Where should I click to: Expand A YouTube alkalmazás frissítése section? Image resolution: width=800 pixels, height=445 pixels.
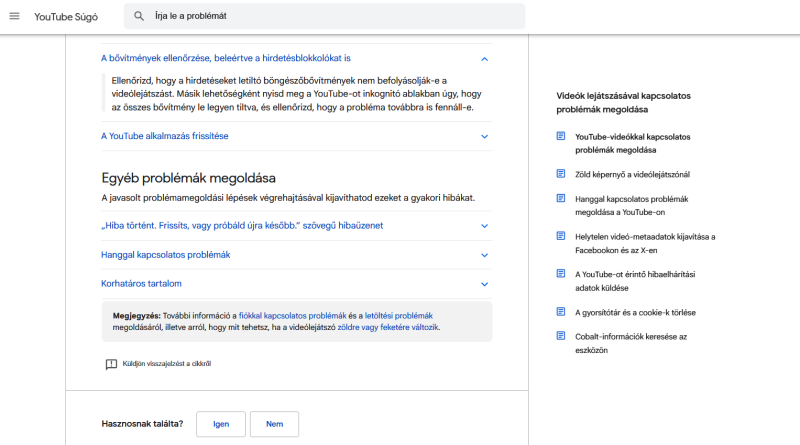click(x=296, y=136)
